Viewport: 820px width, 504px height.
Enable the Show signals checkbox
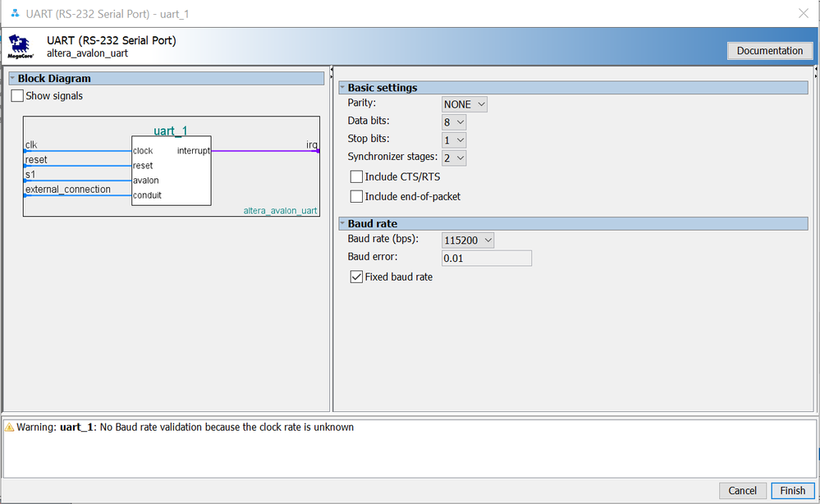point(17,96)
